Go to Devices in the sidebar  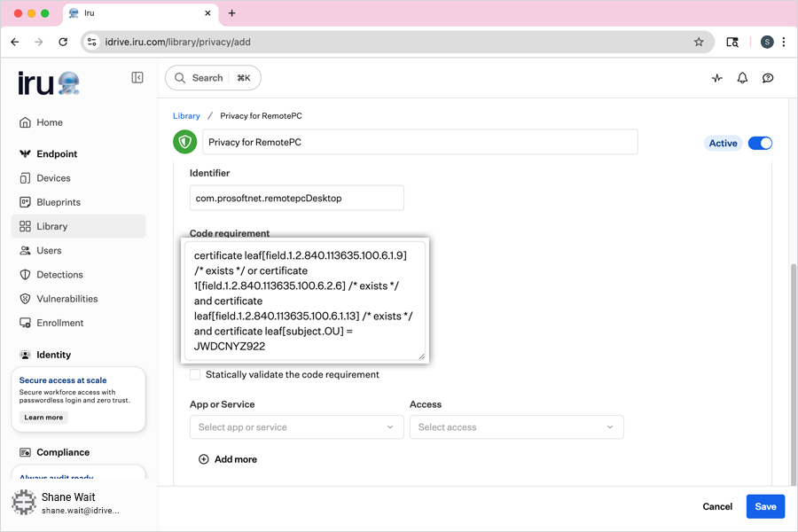click(x=53, y=178)
